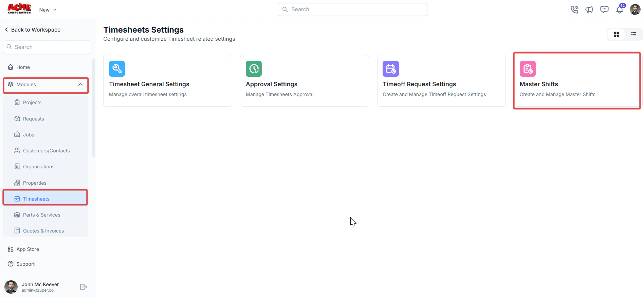Click the purple calendar timeoff icon
This screenshot has height=297, width=644.
point(391,69)
